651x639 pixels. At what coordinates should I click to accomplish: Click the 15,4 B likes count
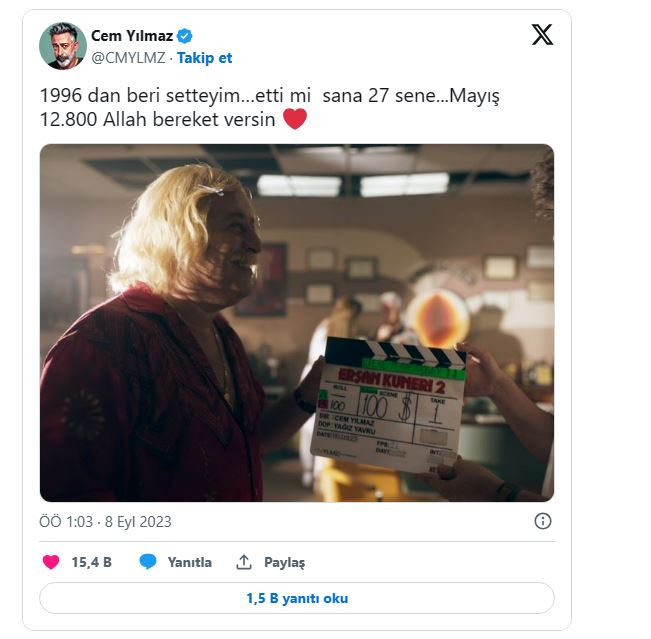coord(91,562)
